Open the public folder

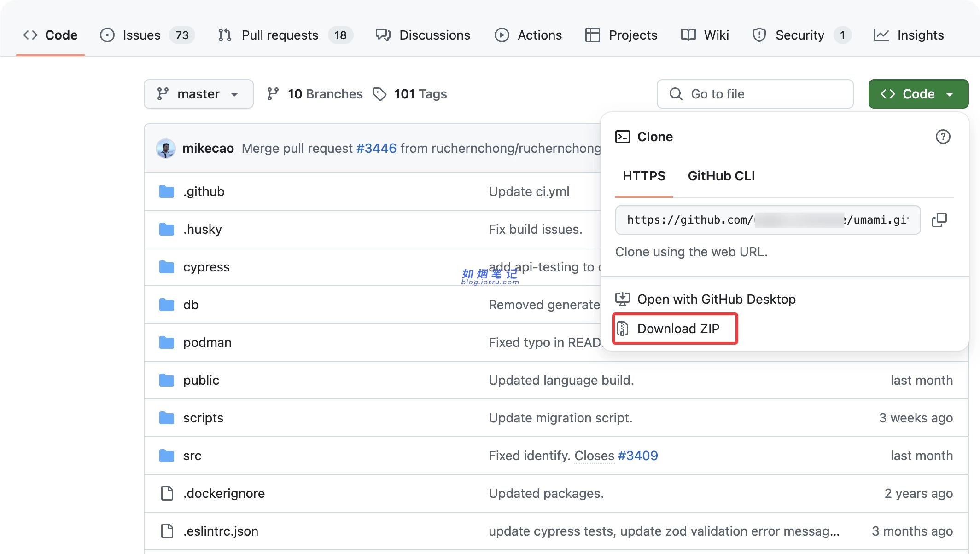(x=201, y=380)
